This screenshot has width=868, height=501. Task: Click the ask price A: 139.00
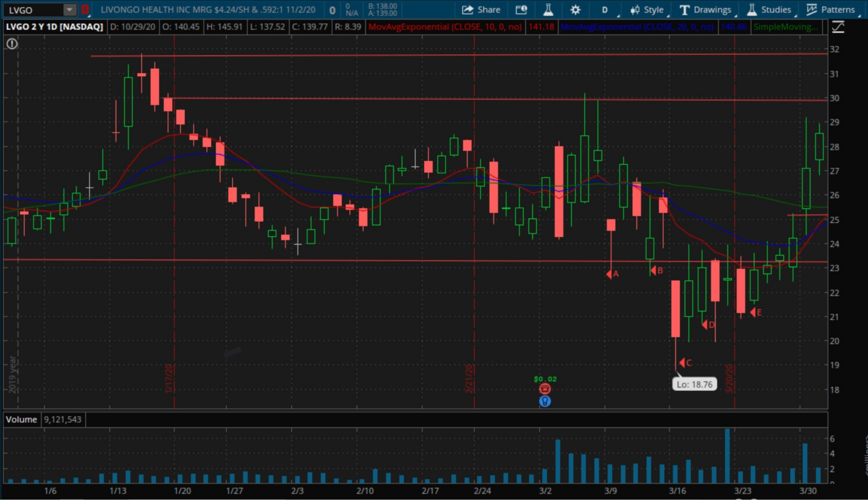382,13
